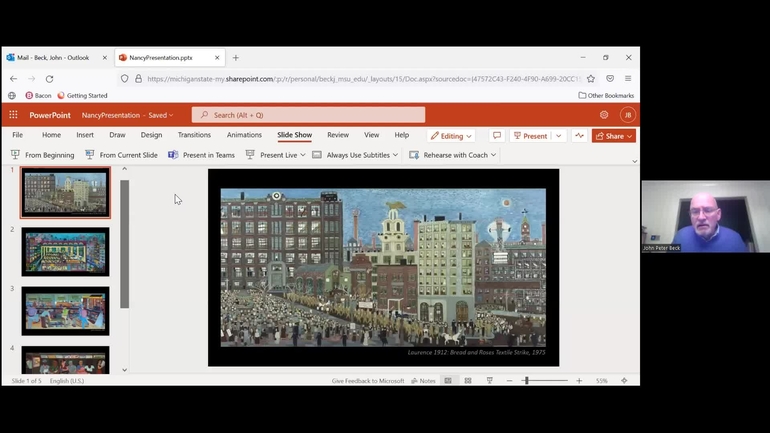The height and width of the screenshot is (433, 770).
Task: Click the slide panel scroll down arrow
Action: [x=125, y=370]
